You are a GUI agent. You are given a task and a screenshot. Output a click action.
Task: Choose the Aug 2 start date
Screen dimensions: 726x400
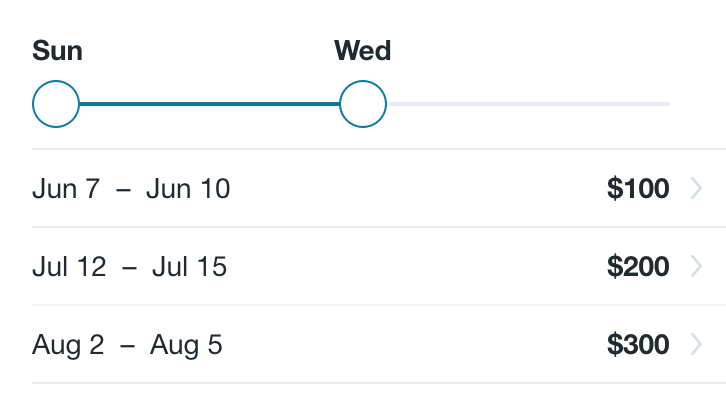[68, 345]
